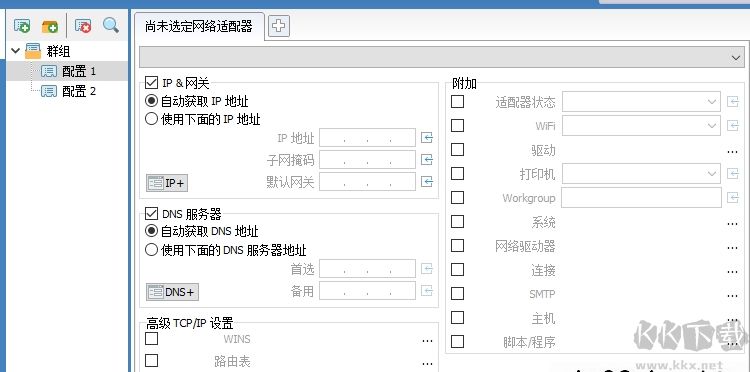Image resolution: width=750 pixels, height=372 pixels.
Task: Click the fetch arrow icon next to 子网掩码
Action: pyautogui.click(x=427, y=160)
